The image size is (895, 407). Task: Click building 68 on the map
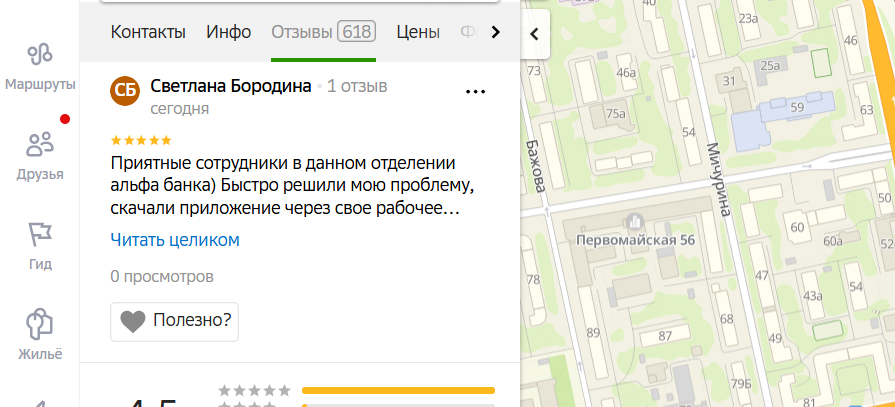pyautogui.click(x=726, y=319)
